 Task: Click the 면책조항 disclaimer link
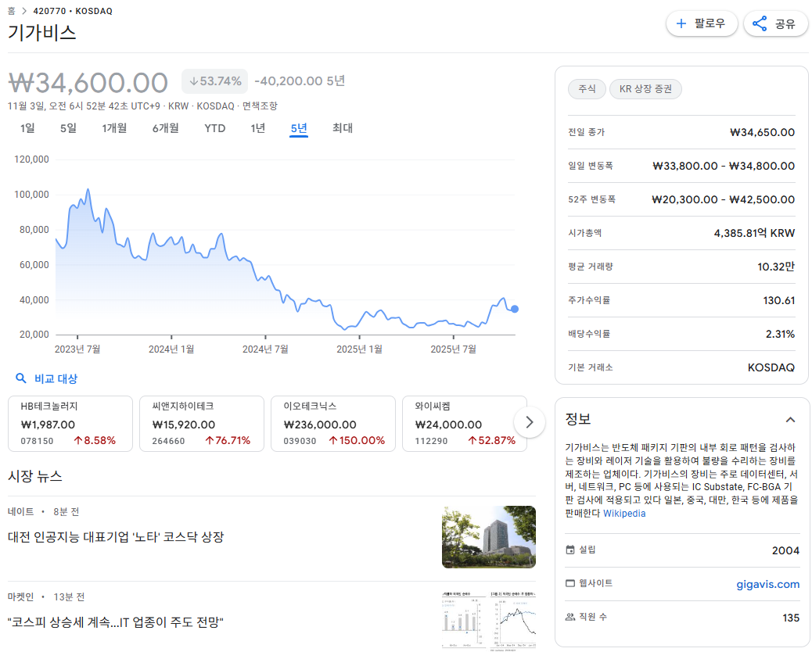coord(260,106)
